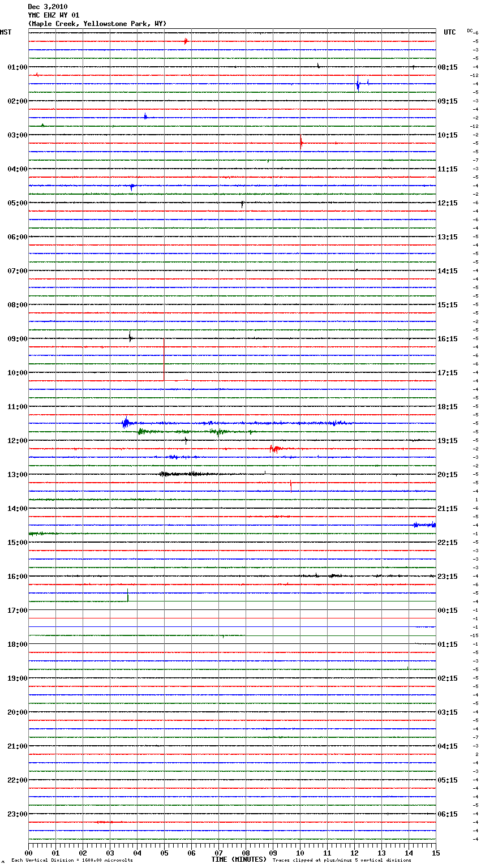Click the '-15' DC offset value
This screenshot has height=868, width=481.
coord(474,635)
